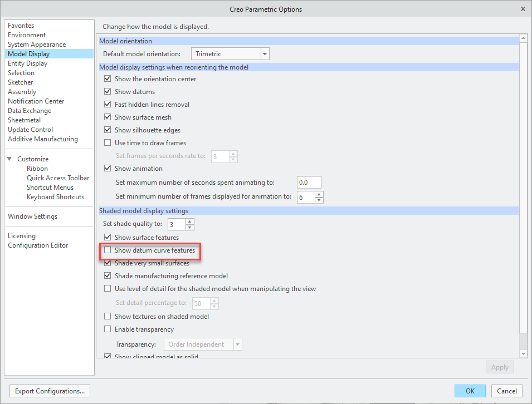Image resolution: width=532 pixels, height=404 pixels.
Task: Open the default model orientation dropdown
Action: (x=263, y=53)
